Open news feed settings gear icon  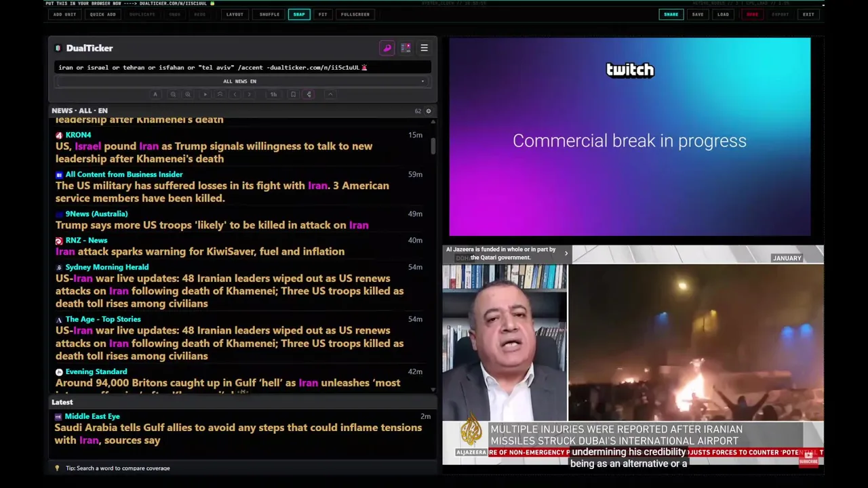[428, 110]
